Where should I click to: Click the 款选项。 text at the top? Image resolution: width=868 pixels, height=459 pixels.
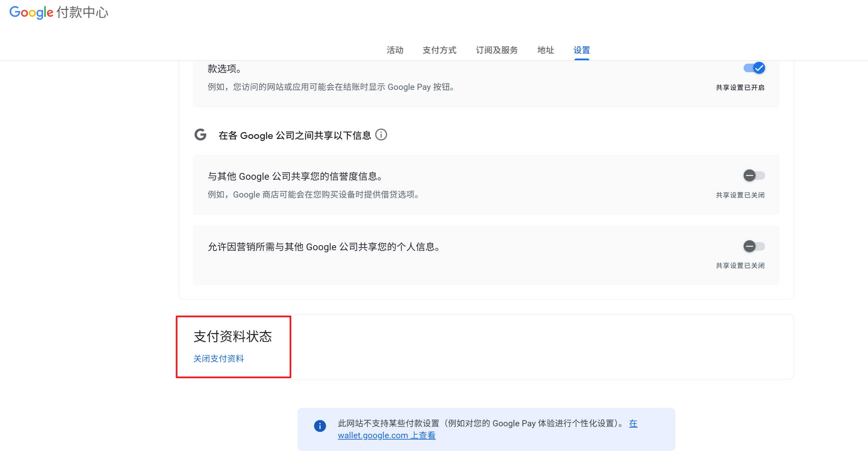225,69
